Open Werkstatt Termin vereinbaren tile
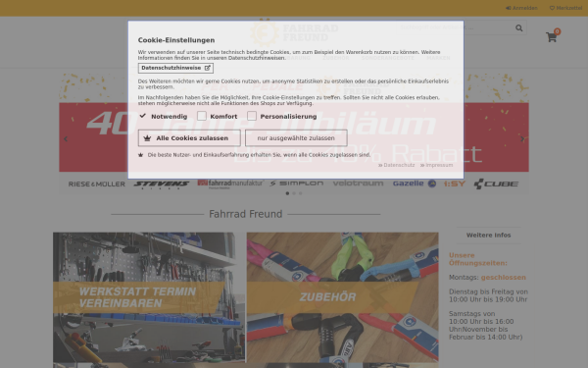 click(x=149, y=297)
